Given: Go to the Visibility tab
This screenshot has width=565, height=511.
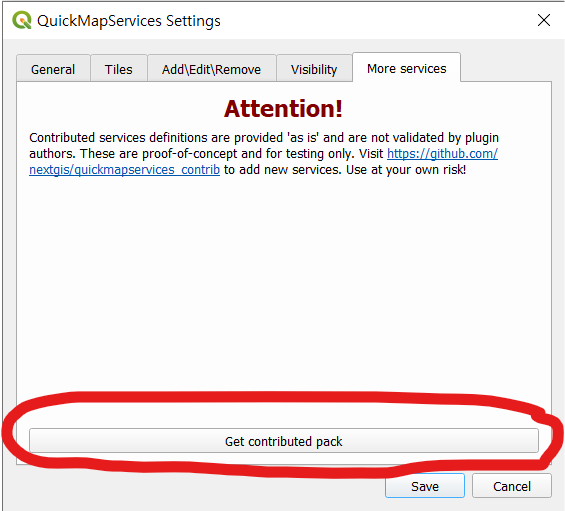Looking at the screenshot, I should click(x=314, y=69).
